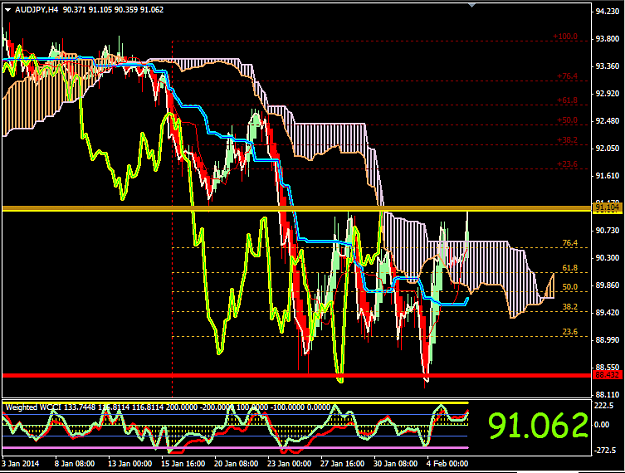Click the 23 Jan 00:00 time label
Screen dimensions: 625x473
pyautogui.click(x=289, y=463)
